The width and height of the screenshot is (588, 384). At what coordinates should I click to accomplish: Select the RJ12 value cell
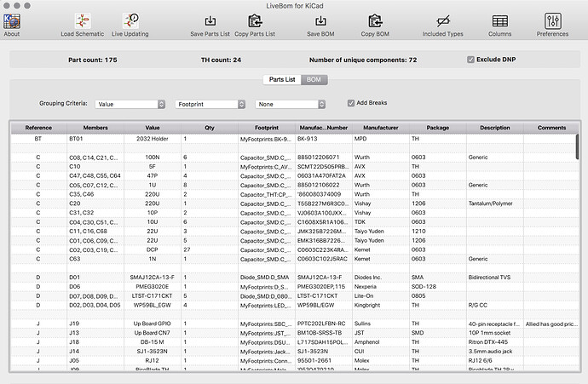[153, 360]
